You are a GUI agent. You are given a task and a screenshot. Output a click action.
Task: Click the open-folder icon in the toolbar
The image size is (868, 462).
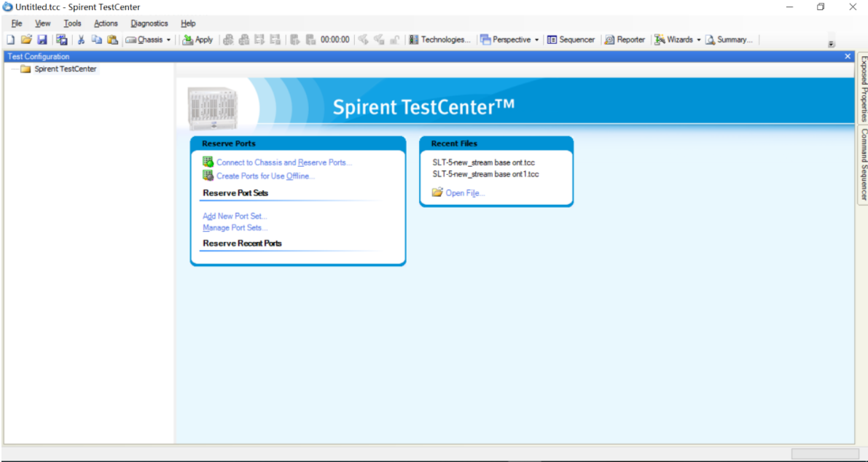pos(26,39)
